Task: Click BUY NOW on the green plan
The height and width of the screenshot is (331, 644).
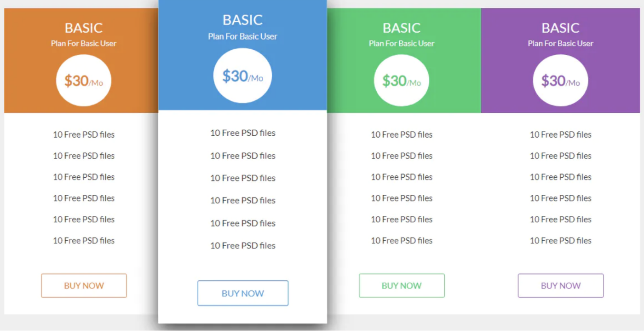Action: (402, 285)
